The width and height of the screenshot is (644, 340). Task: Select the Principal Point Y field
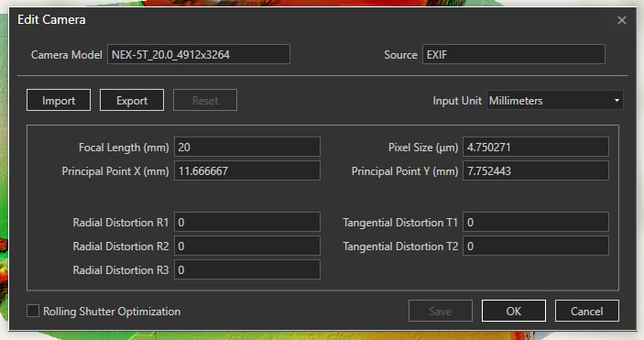[x=536, y=170]
